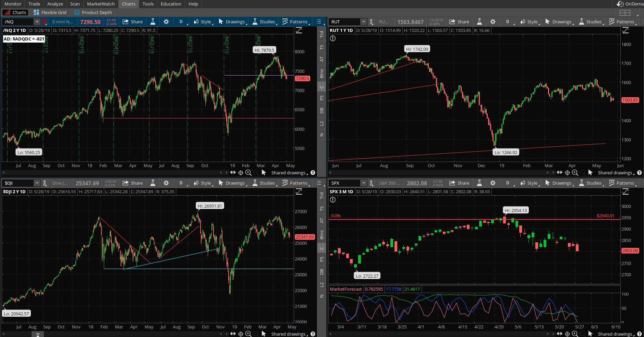Viewport: 644px width, 337px height.
Task: Click Studies button in SPX chart
Action: (x=590, y=183)
